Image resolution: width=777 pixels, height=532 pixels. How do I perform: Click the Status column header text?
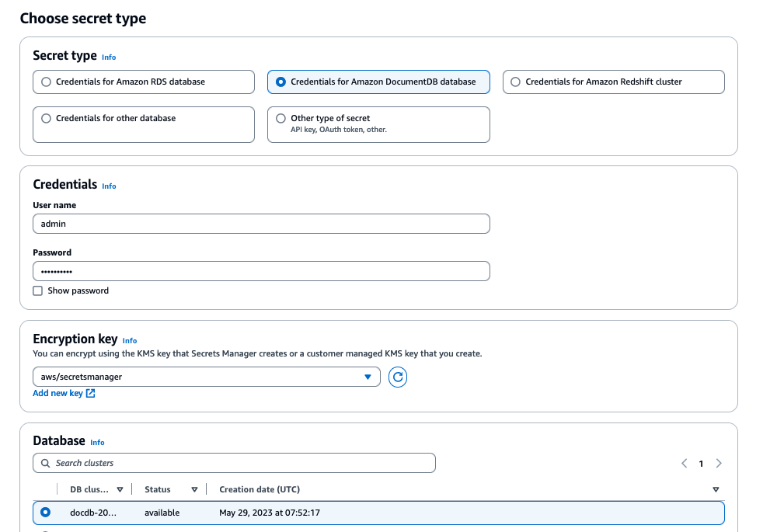tap(158, 489)
